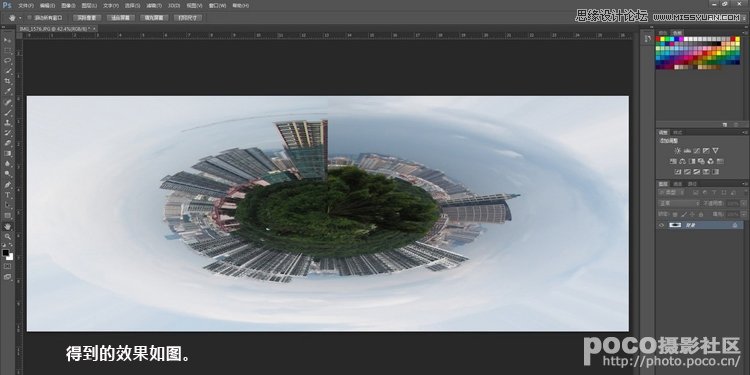
Task: Add a Brightness/Contrast adjustment
Action: pos(678,151)
